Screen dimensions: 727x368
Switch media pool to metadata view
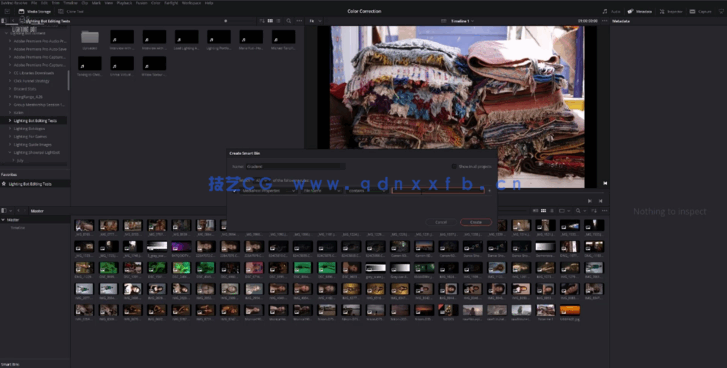pyautogui.click(x=536, y=211)
